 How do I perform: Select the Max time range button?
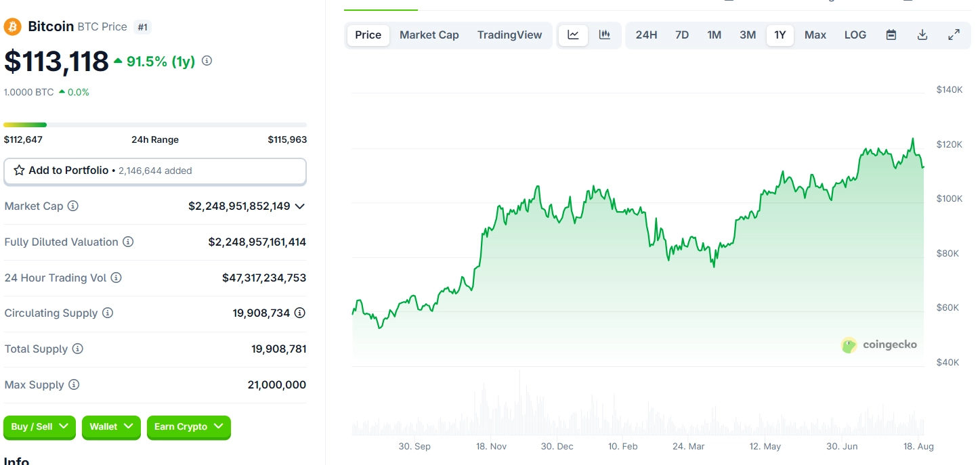click(x=815, y=35)
